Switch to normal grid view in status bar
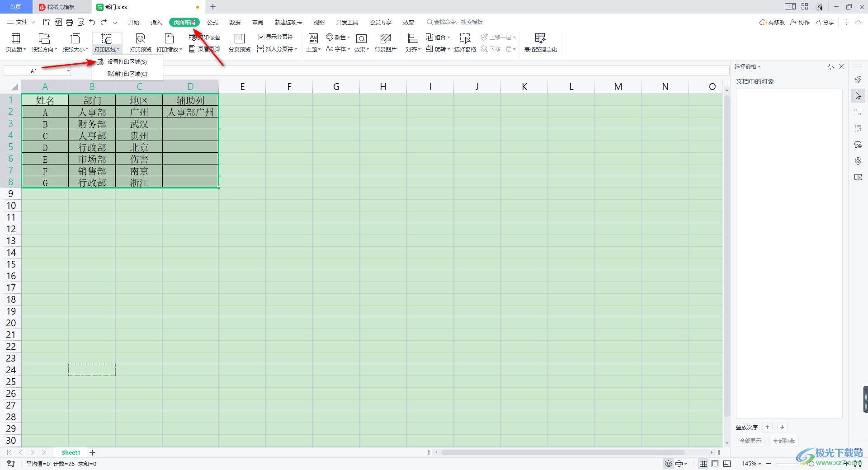The image size is (868, 470). tap(703, 464)
